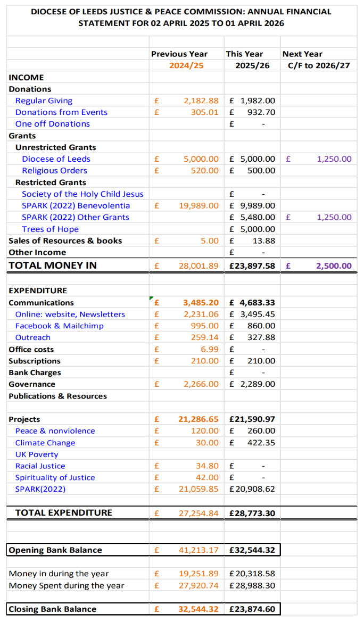Click 'Spirituality of Justice' label
This screenshot has height=621, width=364.
click(55, 478)
